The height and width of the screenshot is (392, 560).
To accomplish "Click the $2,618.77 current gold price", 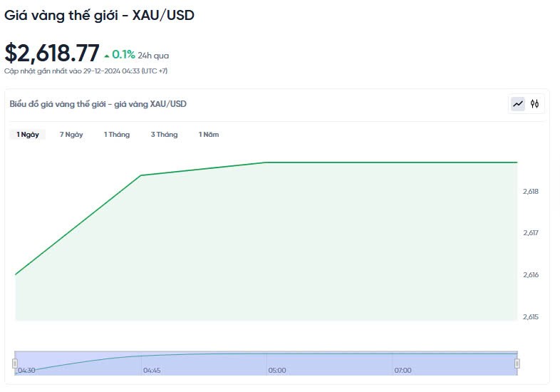I will (52, 53).
